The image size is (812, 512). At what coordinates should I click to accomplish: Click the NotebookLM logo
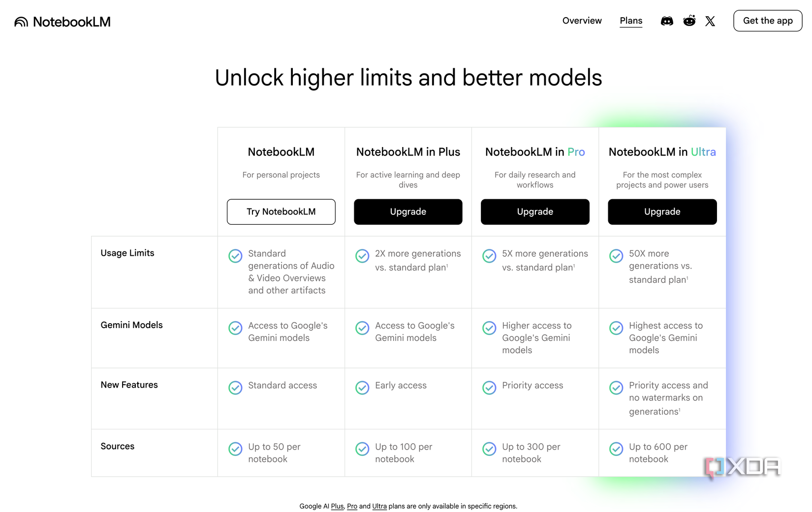click(62, 22)
